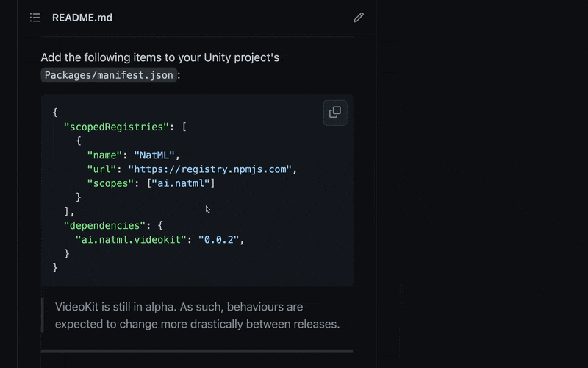The width and height of the screenshot is (588, 368).
Task: Click the pencil icon to edit README
Action: [359, 18]
